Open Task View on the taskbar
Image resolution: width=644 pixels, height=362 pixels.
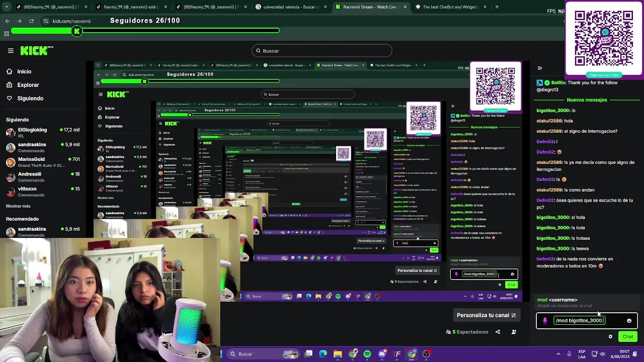[308, 354]
